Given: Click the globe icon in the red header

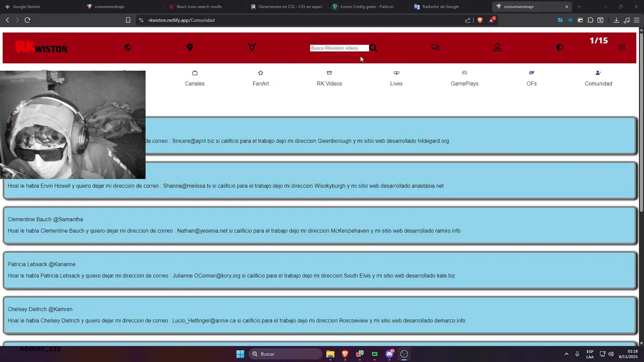Looking at the screenshot, I should (x=128, y=47).
